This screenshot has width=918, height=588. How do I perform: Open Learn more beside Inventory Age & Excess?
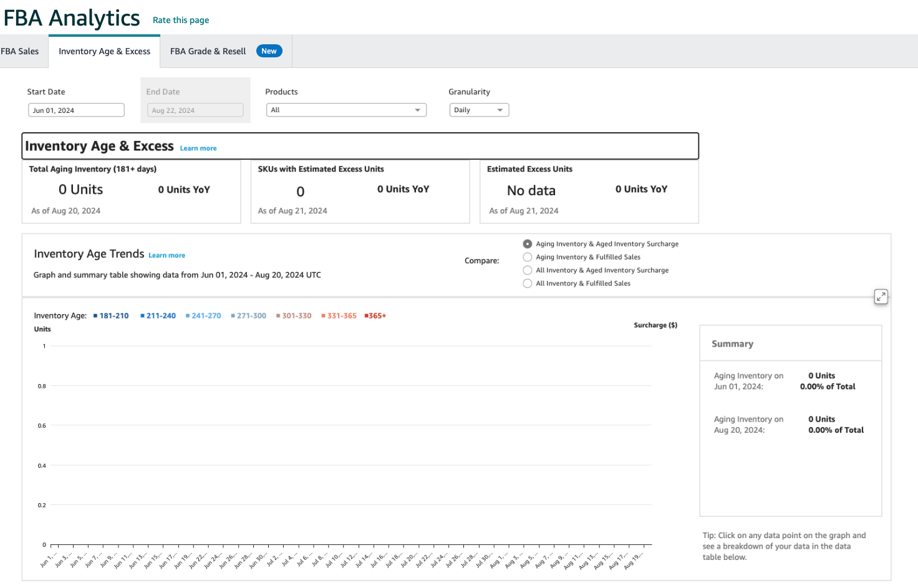(x=198, y=148)
